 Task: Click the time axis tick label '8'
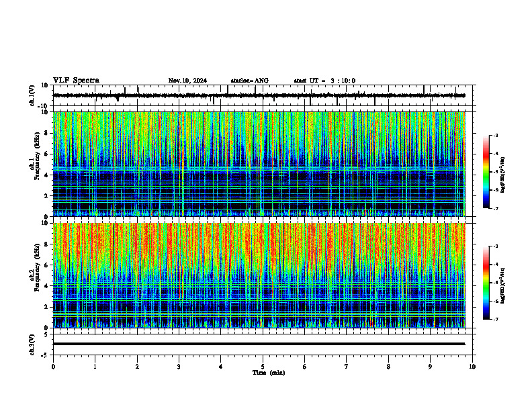pos(388,367)
